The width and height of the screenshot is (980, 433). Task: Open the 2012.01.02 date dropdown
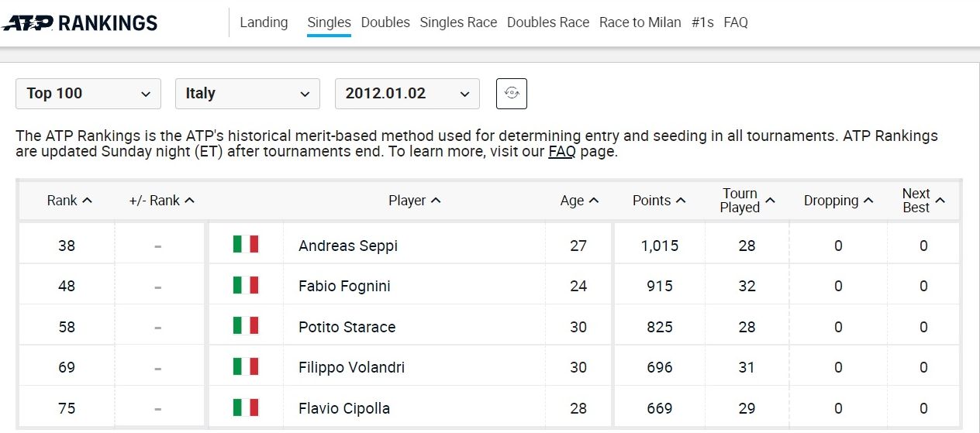coord(407,94)
